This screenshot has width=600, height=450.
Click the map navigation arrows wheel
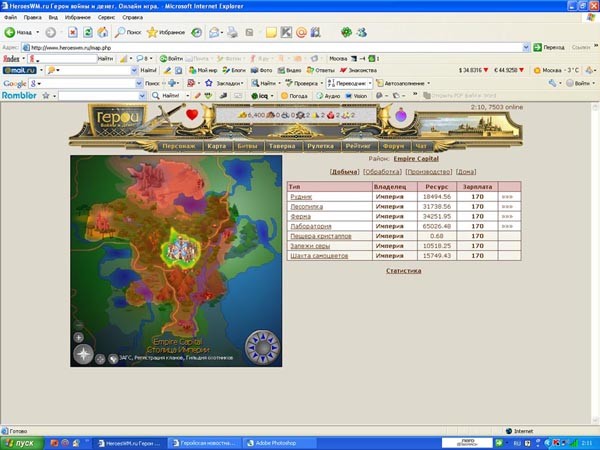(x=263, y=346)
